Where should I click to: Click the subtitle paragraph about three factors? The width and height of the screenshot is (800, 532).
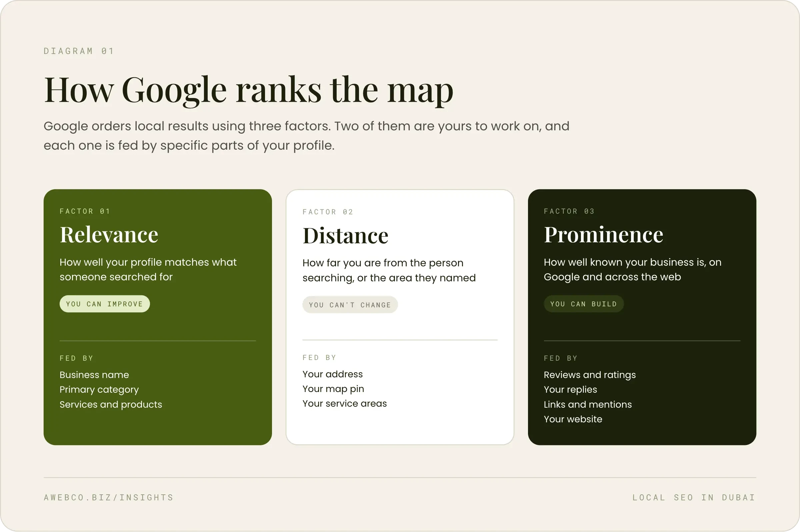click(306, 136)
